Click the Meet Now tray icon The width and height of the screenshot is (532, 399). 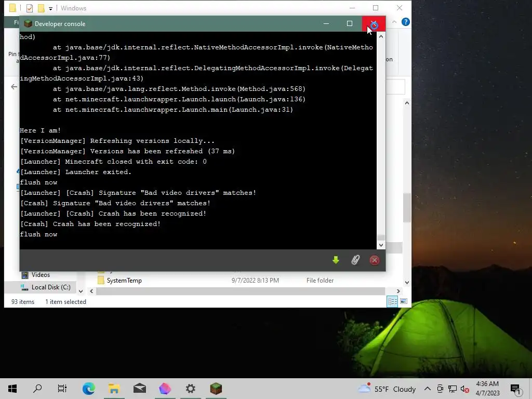point(440,389)
